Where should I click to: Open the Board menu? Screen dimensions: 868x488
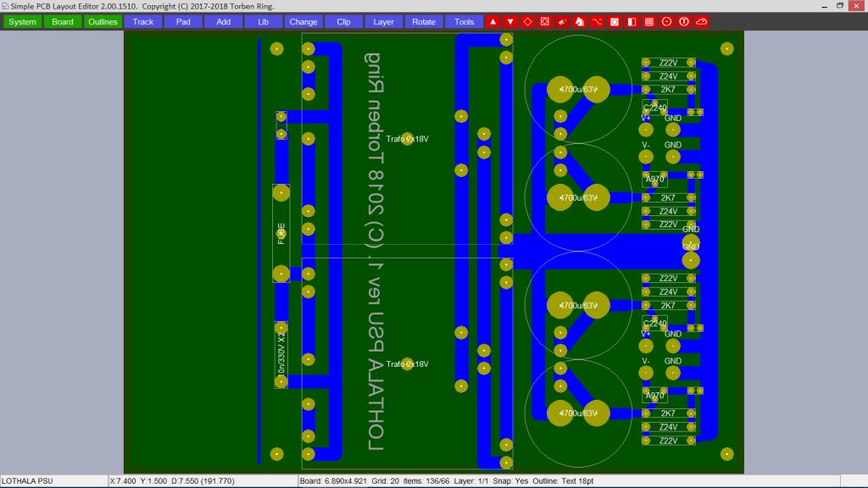[63, 21]
